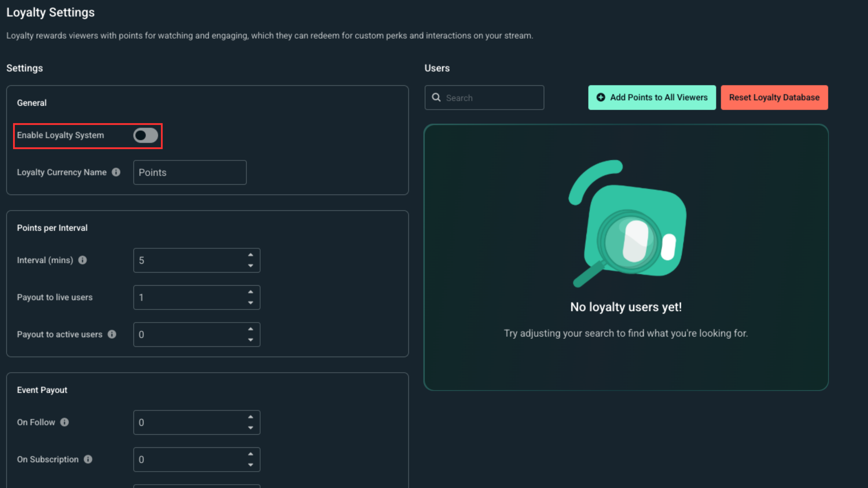Click the Interval (mins) number field
This screenshot has height=488, width=868.
(196, 260)
